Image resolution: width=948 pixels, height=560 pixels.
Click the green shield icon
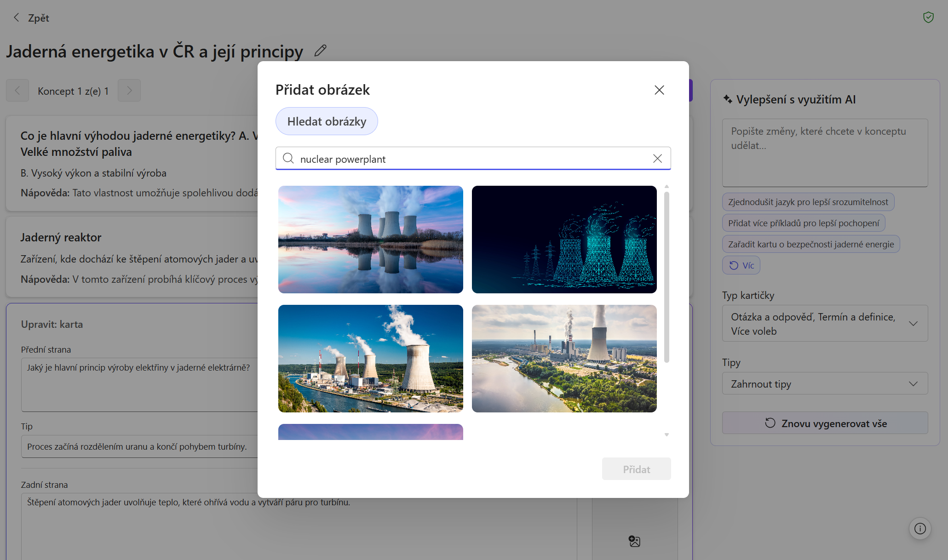(928, 17)
